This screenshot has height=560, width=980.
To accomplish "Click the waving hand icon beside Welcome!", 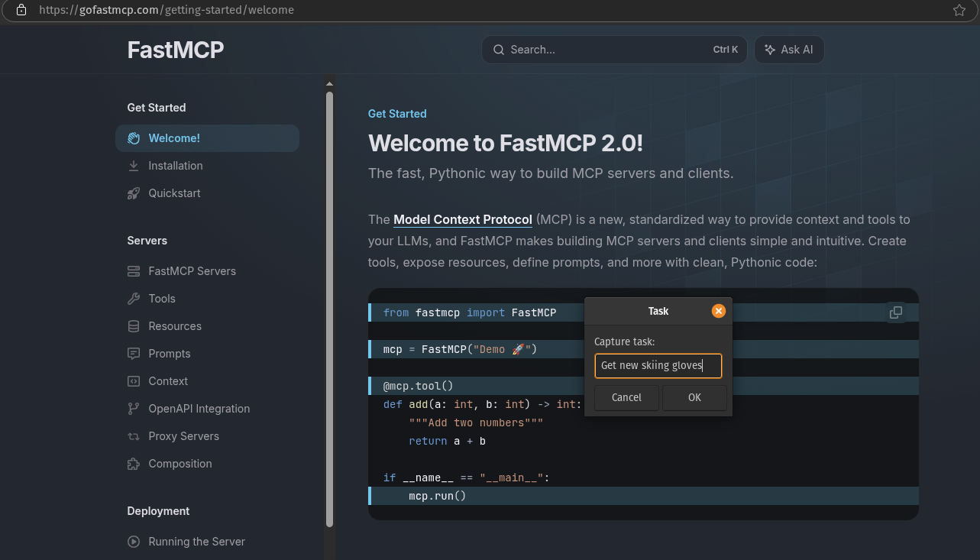I will point(134,138).
